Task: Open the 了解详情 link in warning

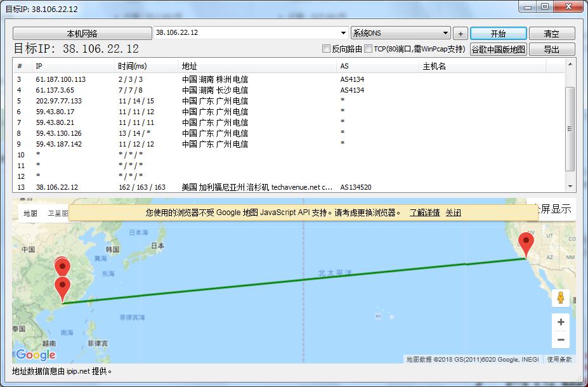Action: (424, 213)
